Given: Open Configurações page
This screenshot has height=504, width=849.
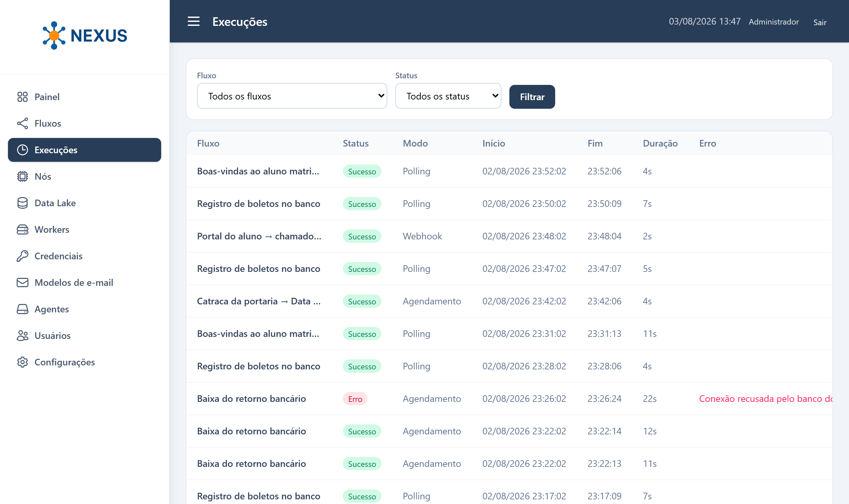Looking at the screenshot, I should (85, 362).
